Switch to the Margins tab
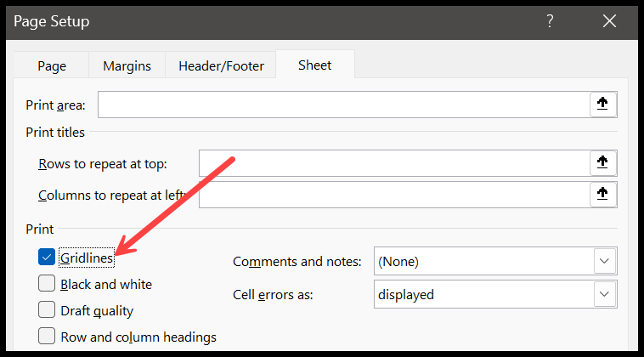The height and width of the screenshot is (357, 644). pyautogui.click(x=127, y=65)
